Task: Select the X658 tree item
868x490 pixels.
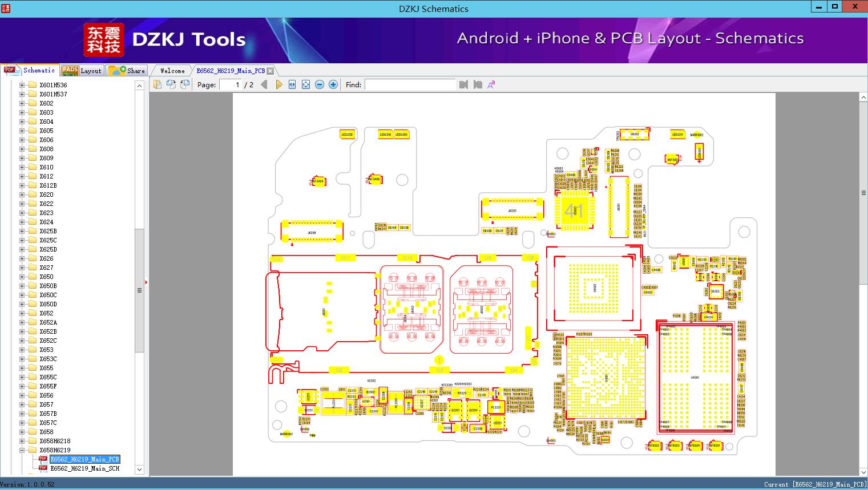Action: 46,432
